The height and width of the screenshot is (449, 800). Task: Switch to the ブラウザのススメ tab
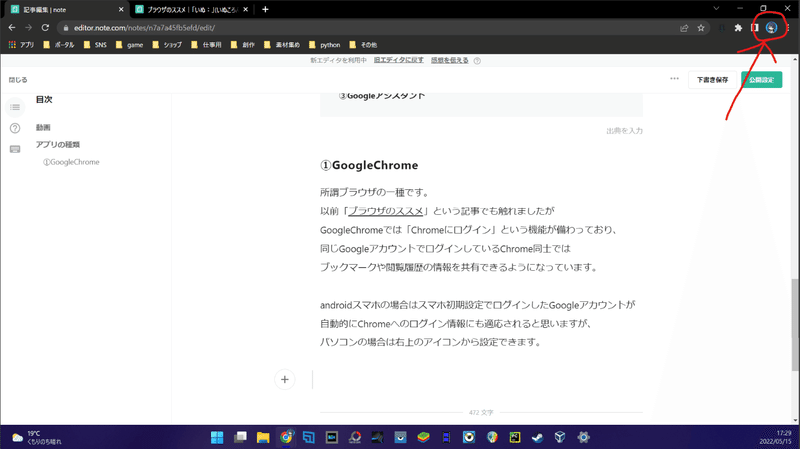(191, 10)
